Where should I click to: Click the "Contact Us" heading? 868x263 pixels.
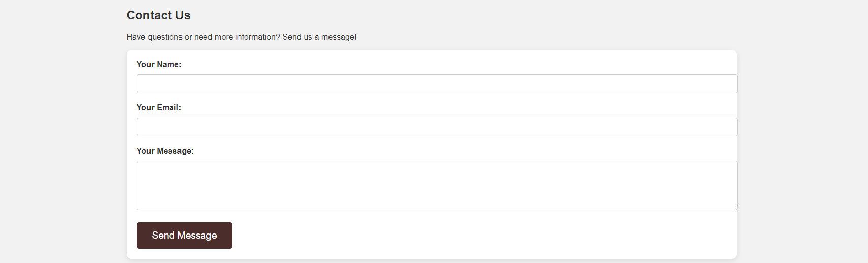pos(158,15)
